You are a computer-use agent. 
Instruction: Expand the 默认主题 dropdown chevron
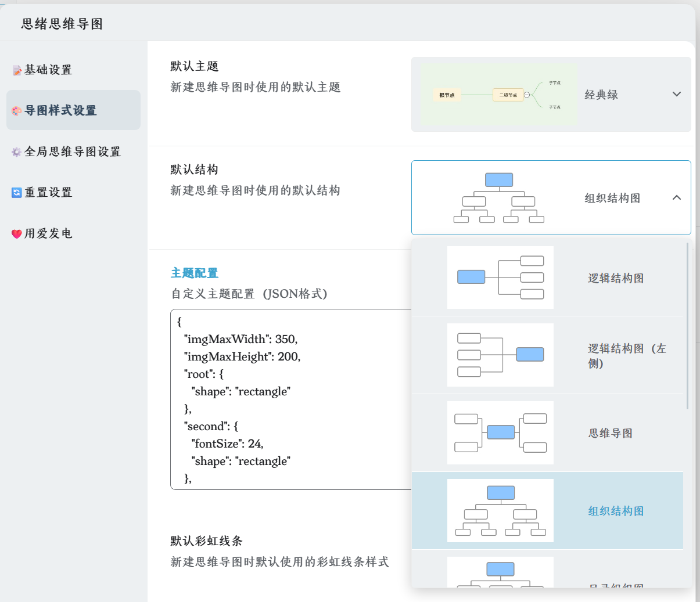pyautogui.click(x=676, y=94)
